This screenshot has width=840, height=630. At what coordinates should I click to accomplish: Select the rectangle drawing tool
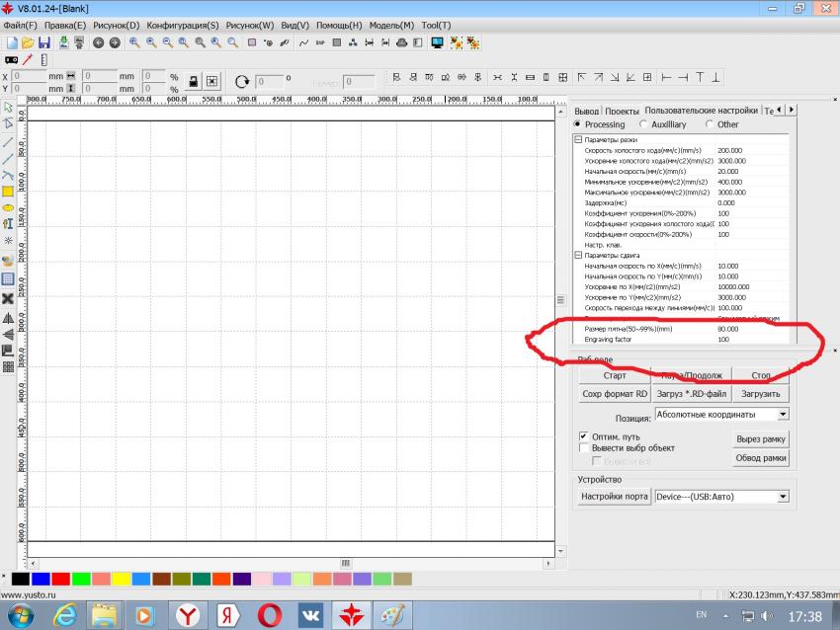[8, 192]
